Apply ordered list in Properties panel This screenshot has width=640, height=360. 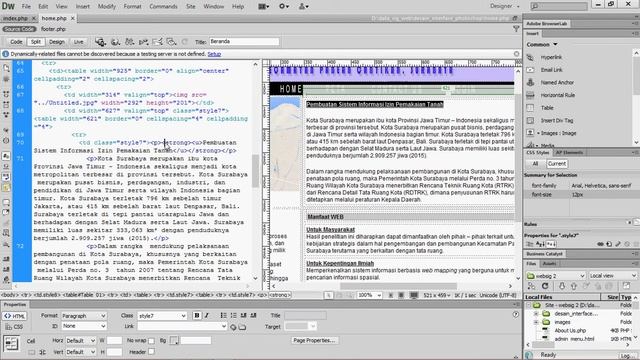coord(233,316)
